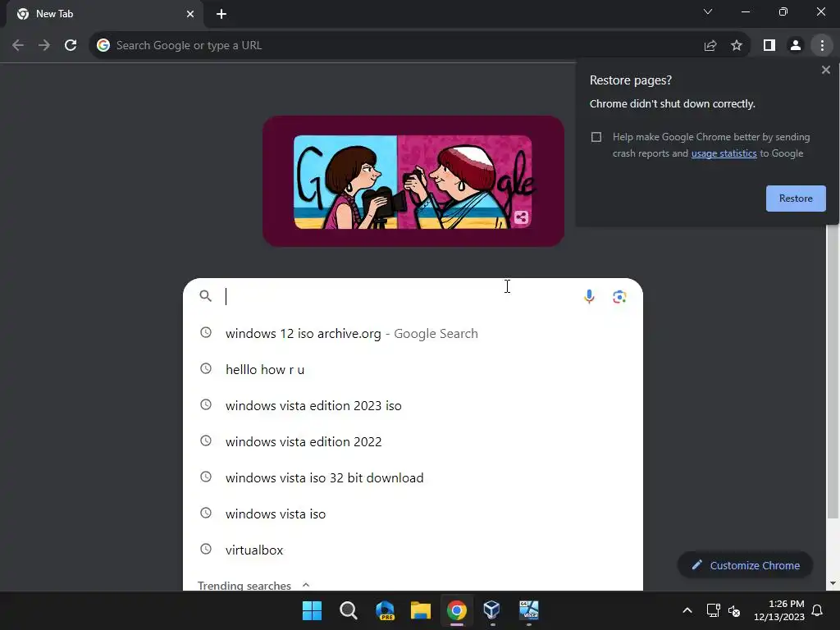The width and height of the screenshot is (840, 630).
Task: Show hidden system tray icons
Action: (x=687, y=610)
